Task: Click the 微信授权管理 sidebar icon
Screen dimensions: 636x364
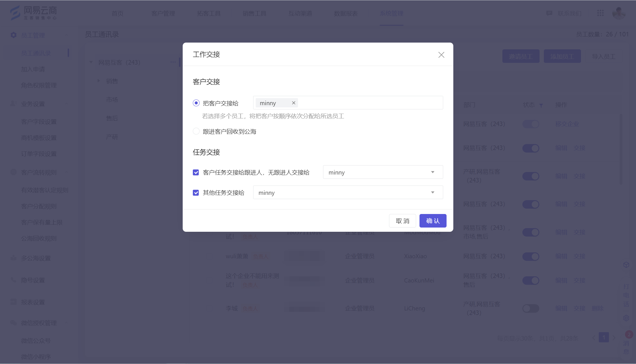Action: pyautogui.click(x=14, y=323)
